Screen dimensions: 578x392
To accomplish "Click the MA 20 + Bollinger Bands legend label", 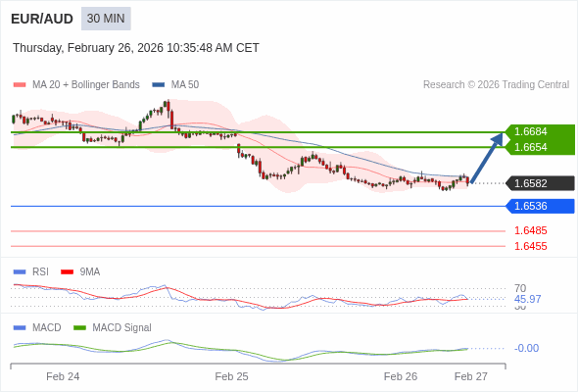I will coord(86,85).
